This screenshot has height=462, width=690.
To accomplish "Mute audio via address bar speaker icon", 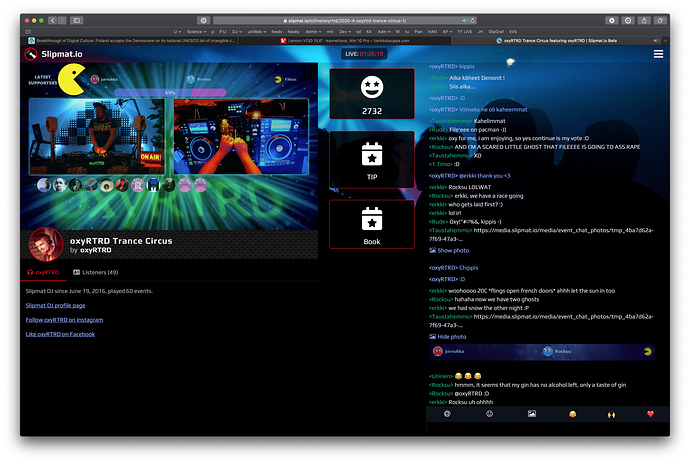I will [464, 20].
